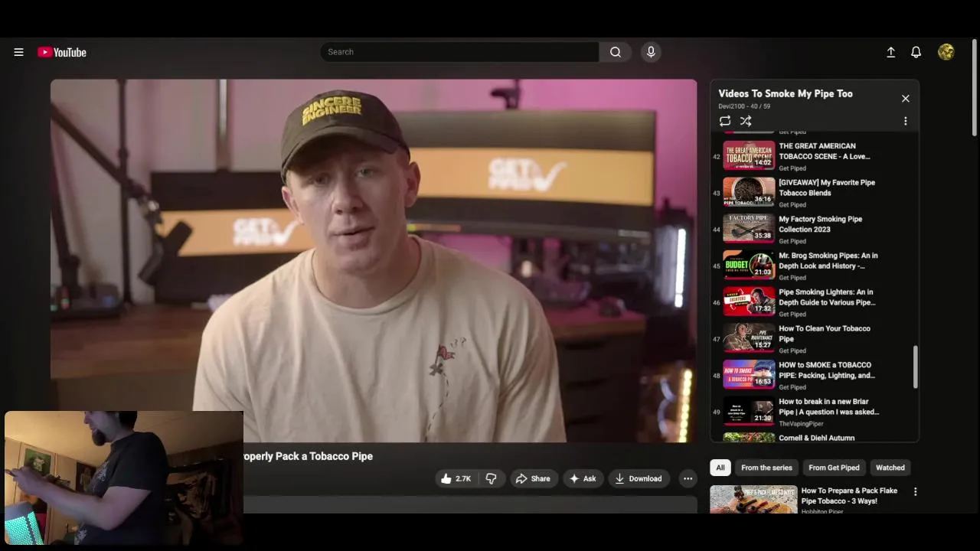Open playlist options three-dot menu
This screenshot has width=980, height=551.
(905, 121)
